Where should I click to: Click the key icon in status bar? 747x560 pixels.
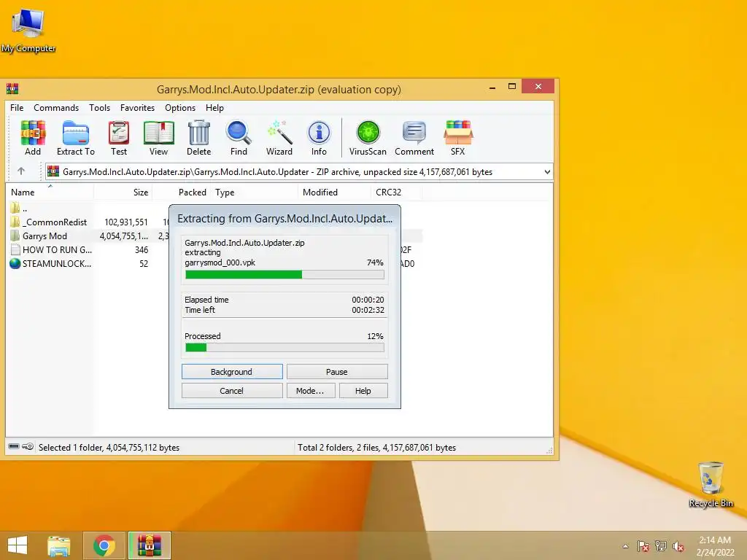tap(28, 447)
